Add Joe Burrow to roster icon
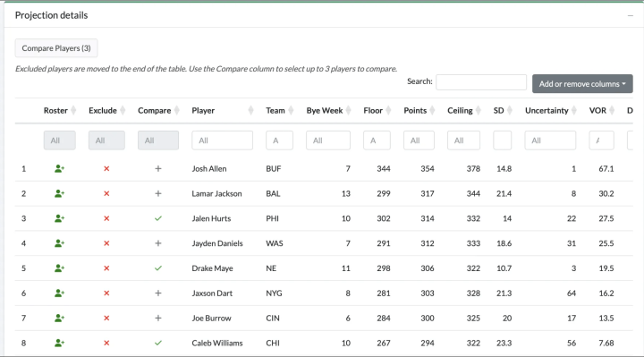The image size is (644, 357). tap(60, 318)
